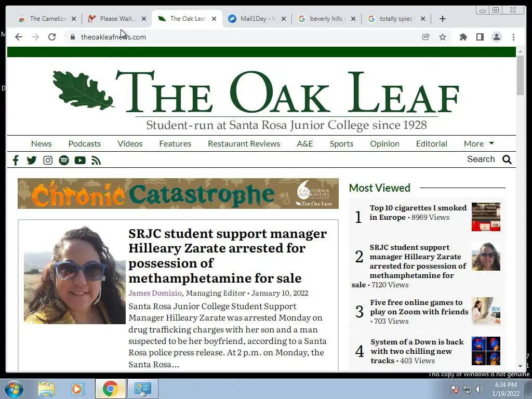
Task: Click the Chrome taskbar icon
Action: (x=110, y=389)
